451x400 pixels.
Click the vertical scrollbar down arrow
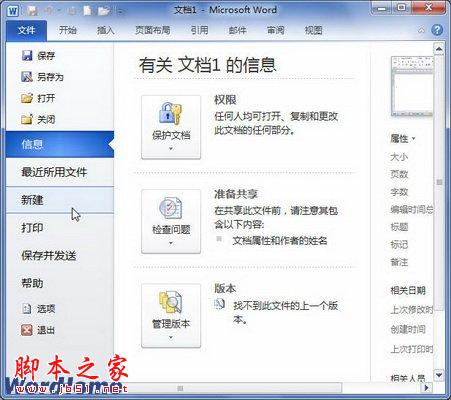439,375
